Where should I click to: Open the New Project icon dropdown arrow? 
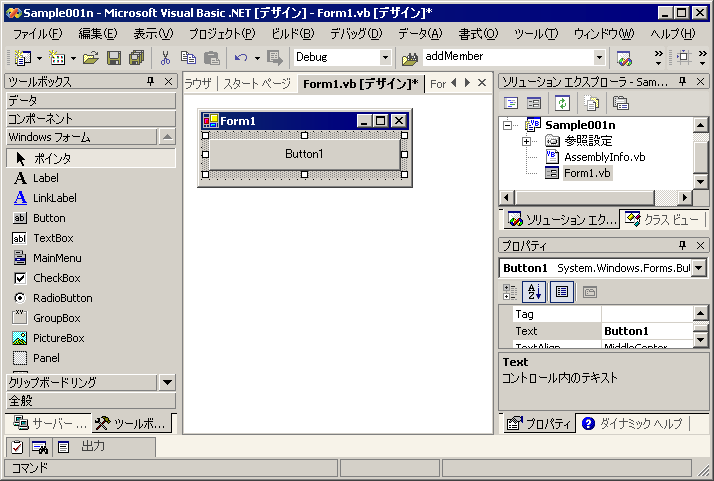pyautogui.click(x=39, y=58)
